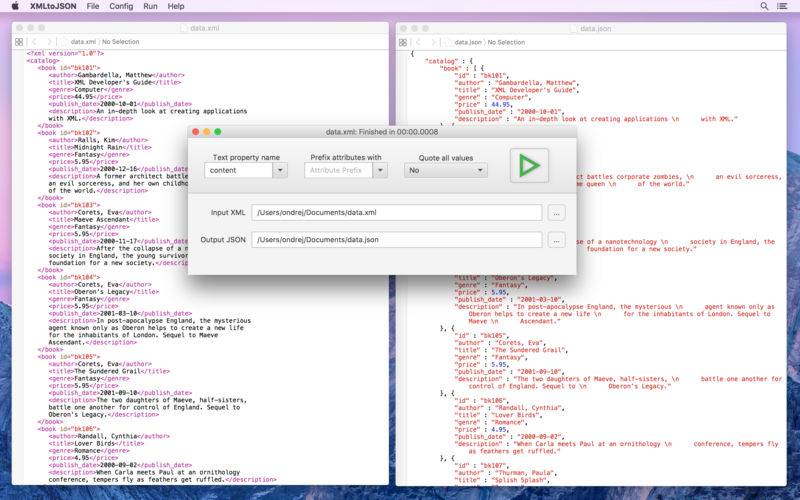
Task: Minimize the converter dialog with the yellow button
Action: 207,132
